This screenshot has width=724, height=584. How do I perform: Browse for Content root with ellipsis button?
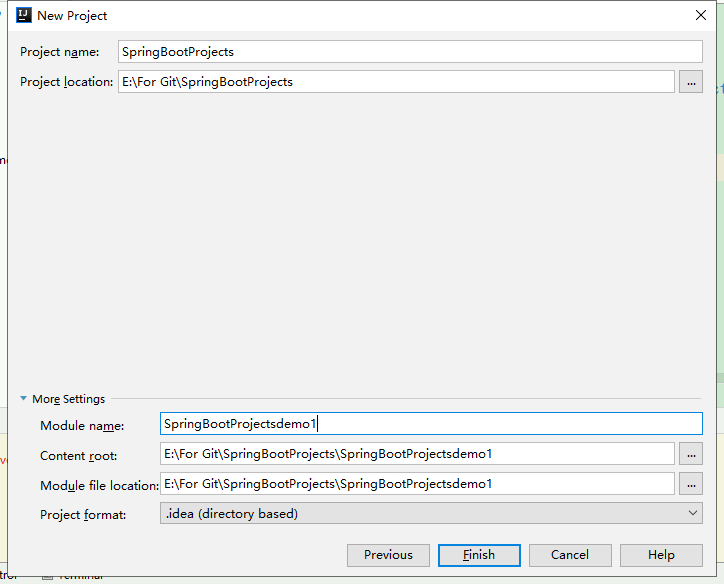click(691, 454)
